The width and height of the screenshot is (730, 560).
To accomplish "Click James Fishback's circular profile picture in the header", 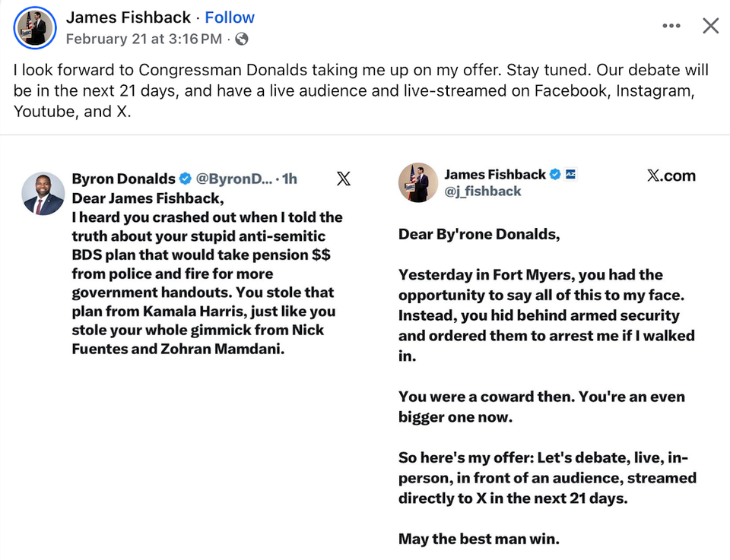I will [35, 28].
